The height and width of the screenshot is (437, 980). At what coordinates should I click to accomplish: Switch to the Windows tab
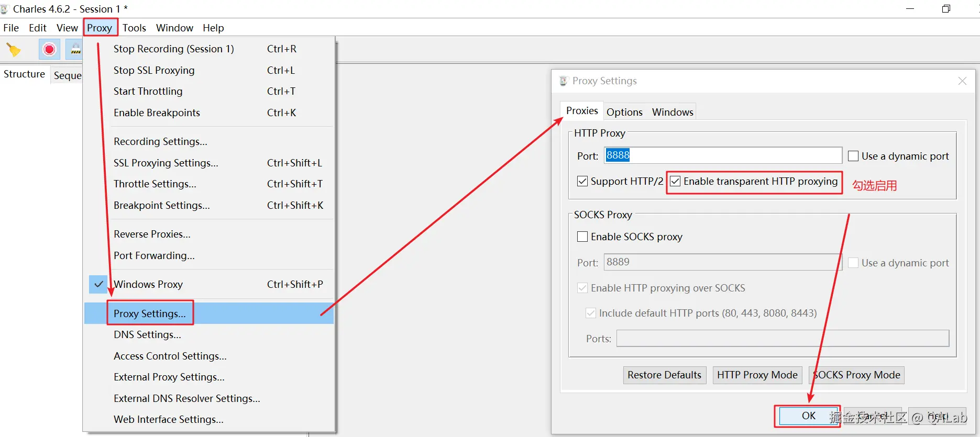point(673,112)
